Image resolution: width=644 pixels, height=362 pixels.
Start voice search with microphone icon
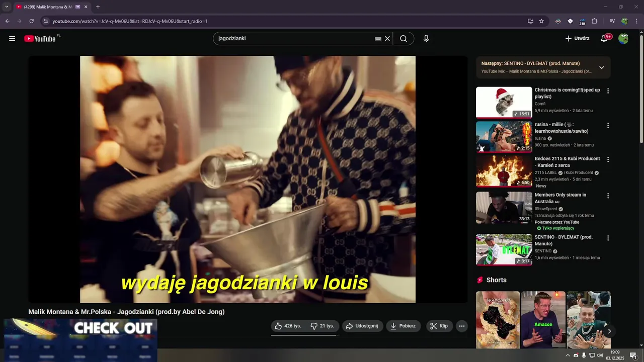[426, 39]
